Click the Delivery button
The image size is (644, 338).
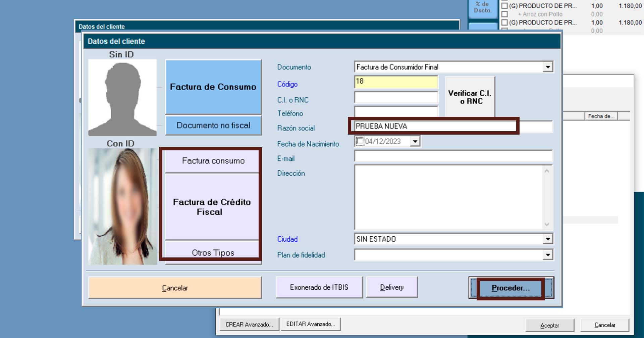tap(391, 287)
